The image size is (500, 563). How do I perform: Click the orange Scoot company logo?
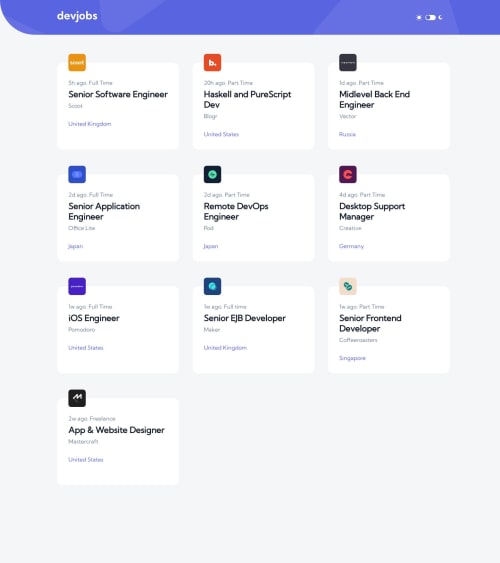coord(77,62)
